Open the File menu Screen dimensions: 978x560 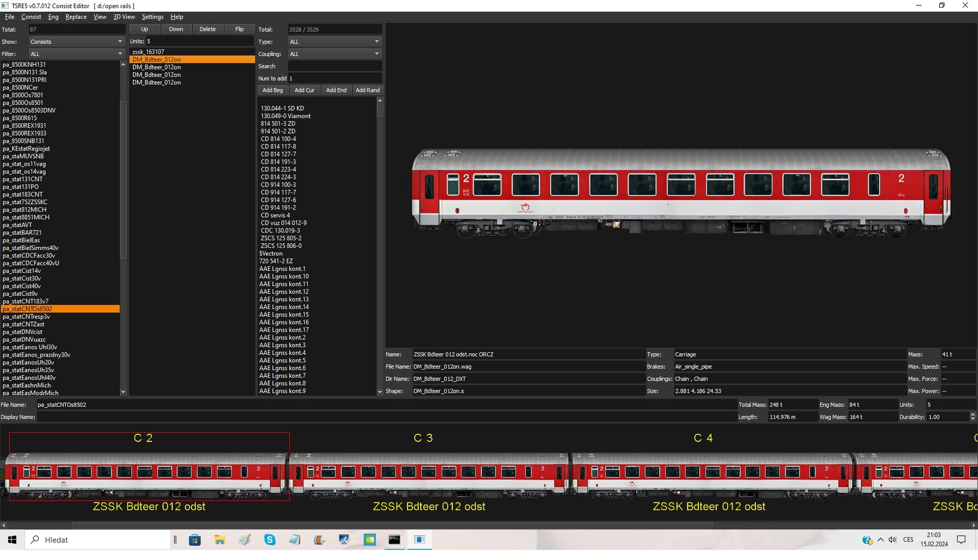coord(10,17)
